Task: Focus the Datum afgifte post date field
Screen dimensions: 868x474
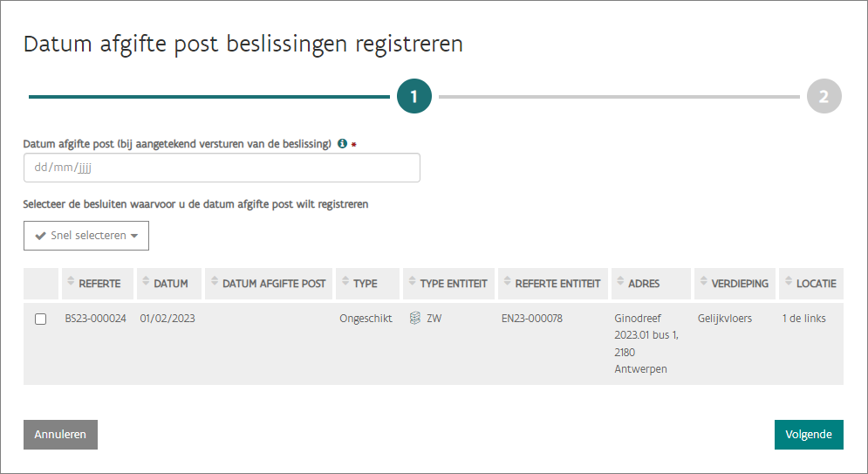Action: 222,168
